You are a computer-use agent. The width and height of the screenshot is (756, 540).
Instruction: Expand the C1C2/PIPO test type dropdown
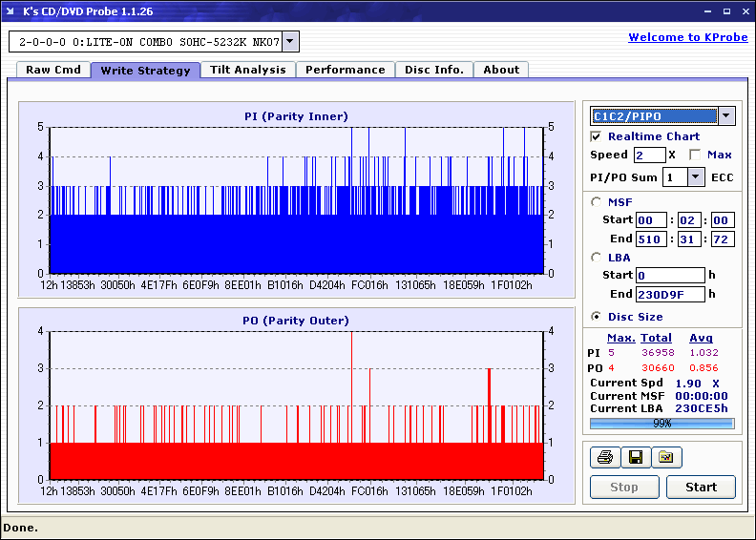(x=726, y=116)
